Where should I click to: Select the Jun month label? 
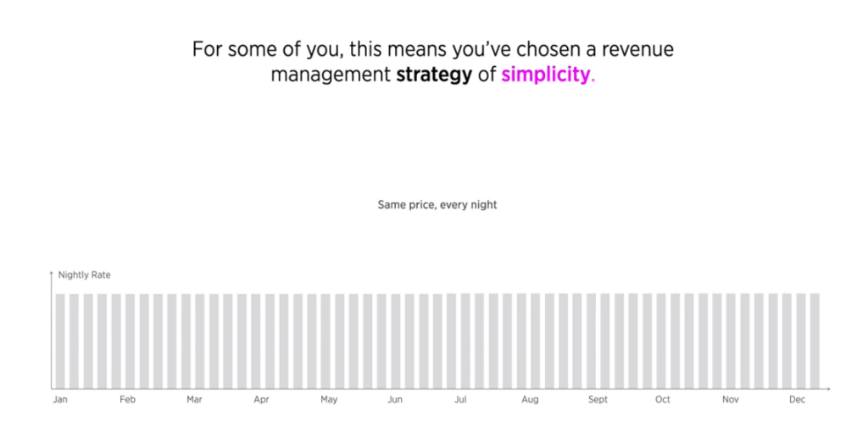pyautogui.click(x=395, y=399)
